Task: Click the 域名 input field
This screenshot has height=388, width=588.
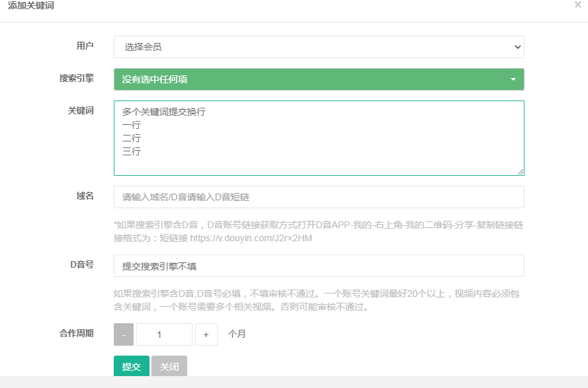Action: coord(319,197)
